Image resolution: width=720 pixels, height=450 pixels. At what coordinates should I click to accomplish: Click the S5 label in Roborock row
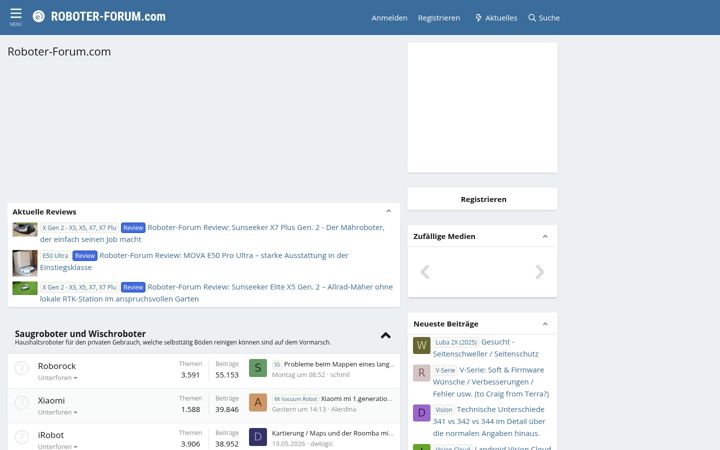(x=277, y=365)
